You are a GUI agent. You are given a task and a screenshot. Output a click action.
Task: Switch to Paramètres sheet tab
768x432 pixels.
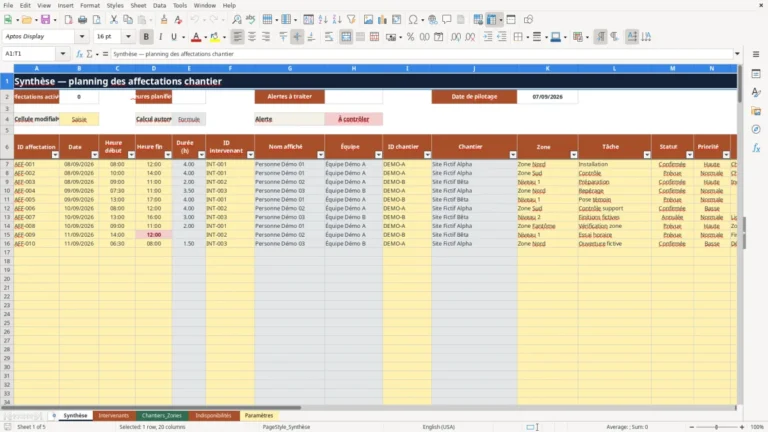259,416
